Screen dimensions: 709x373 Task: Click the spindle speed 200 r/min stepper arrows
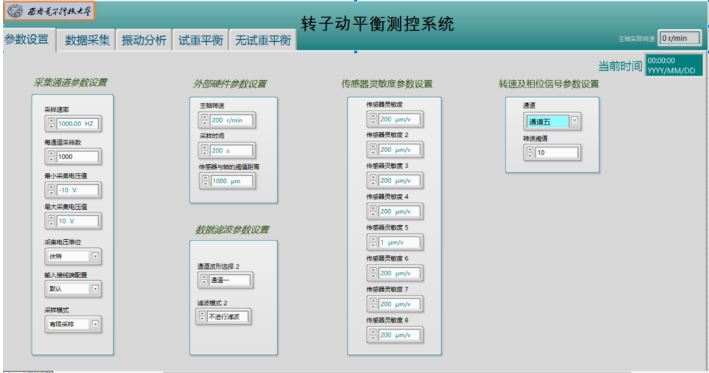click(205, 120)
